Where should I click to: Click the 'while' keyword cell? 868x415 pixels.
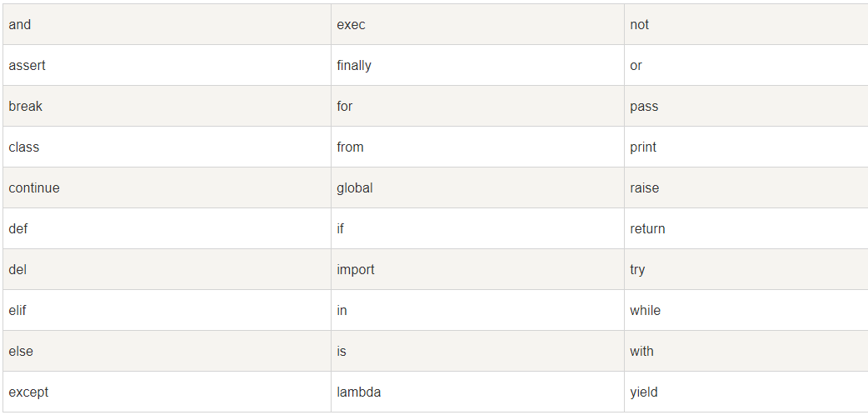645,311
